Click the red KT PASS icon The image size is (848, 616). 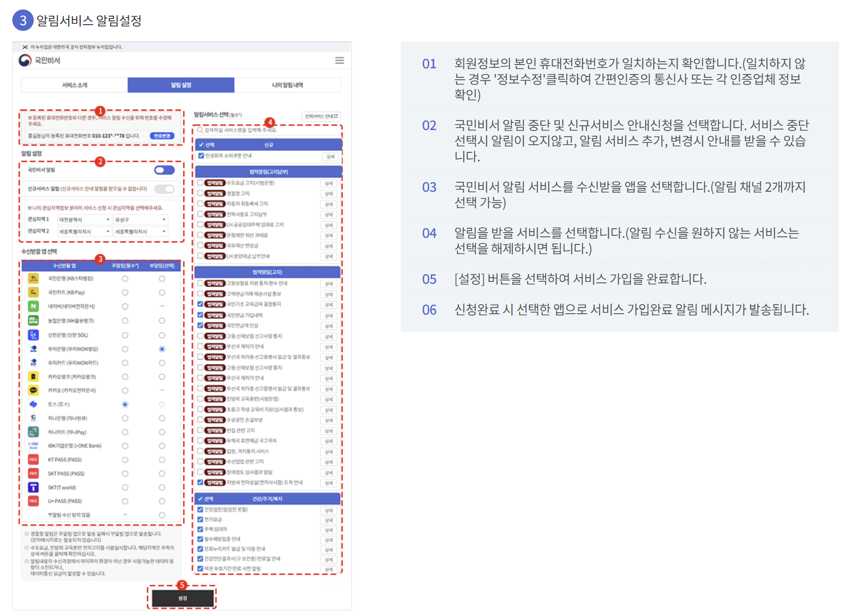33,459
